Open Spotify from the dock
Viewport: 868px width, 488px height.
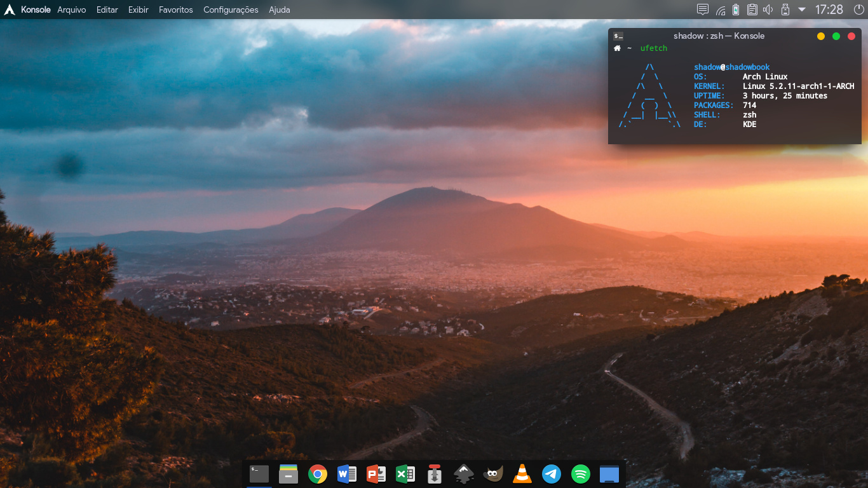click(x=581, y=474)
